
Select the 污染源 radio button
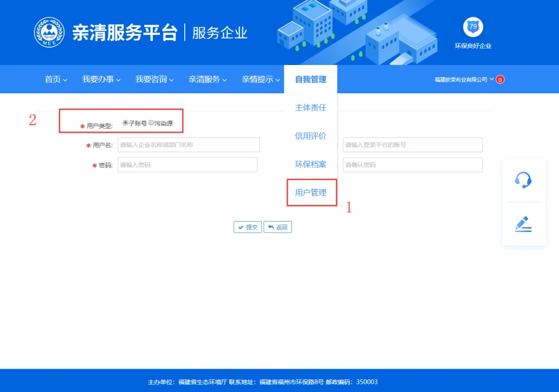151,123
